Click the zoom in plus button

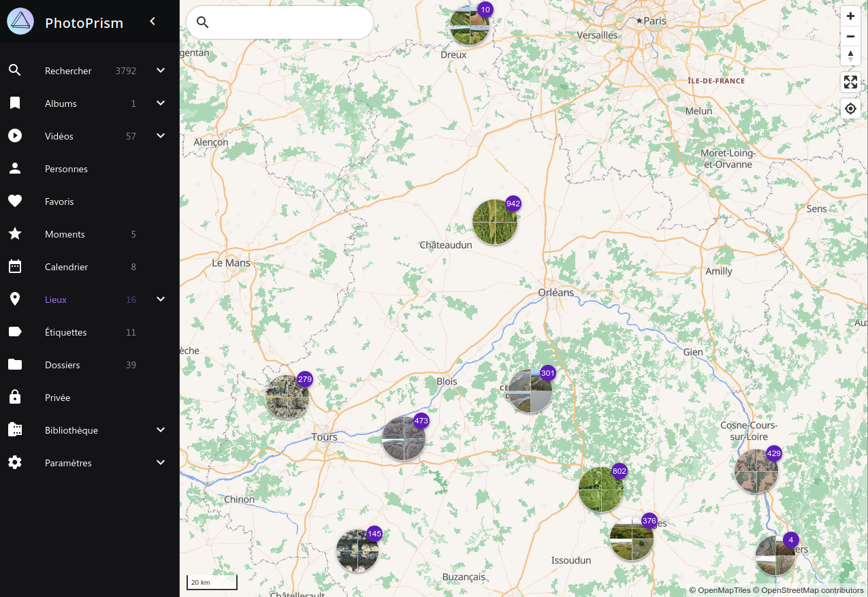[850, 16]
